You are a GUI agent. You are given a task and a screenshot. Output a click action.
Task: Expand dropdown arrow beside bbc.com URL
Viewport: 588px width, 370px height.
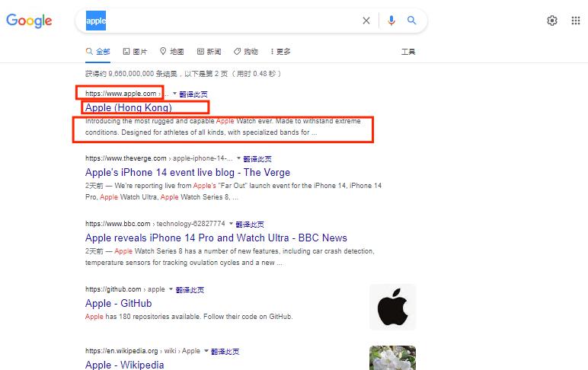pos(231,223)
